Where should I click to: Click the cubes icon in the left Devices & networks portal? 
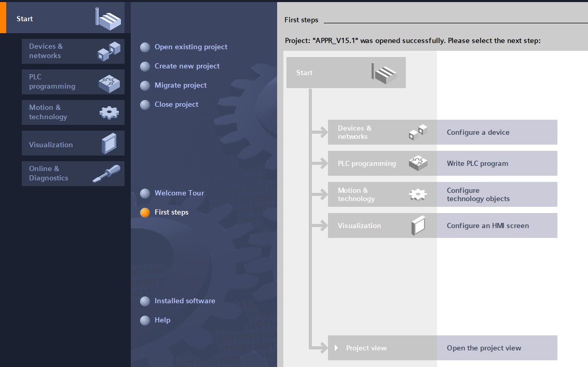pyautogui.click(x=109, y=51)
